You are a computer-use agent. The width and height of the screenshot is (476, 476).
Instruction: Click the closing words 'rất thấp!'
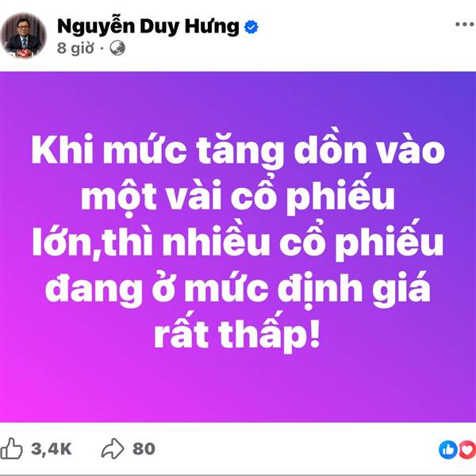(x=237, y=333)
